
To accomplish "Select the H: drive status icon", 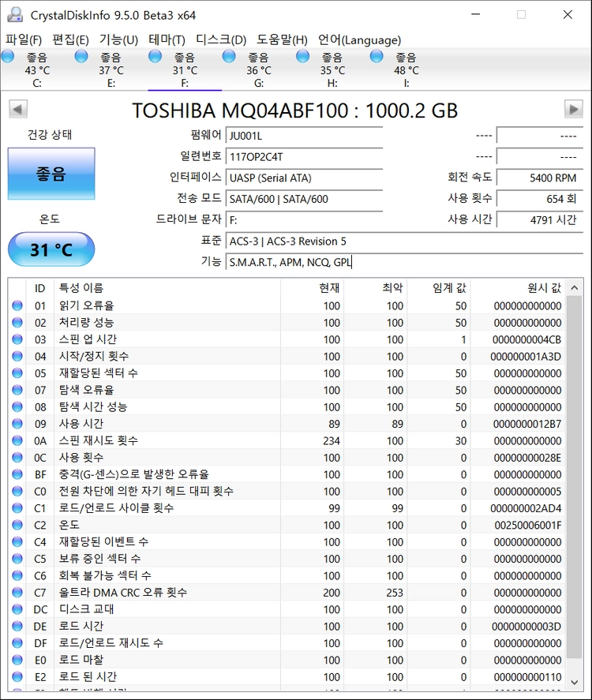I will click(x=302, y=56).
